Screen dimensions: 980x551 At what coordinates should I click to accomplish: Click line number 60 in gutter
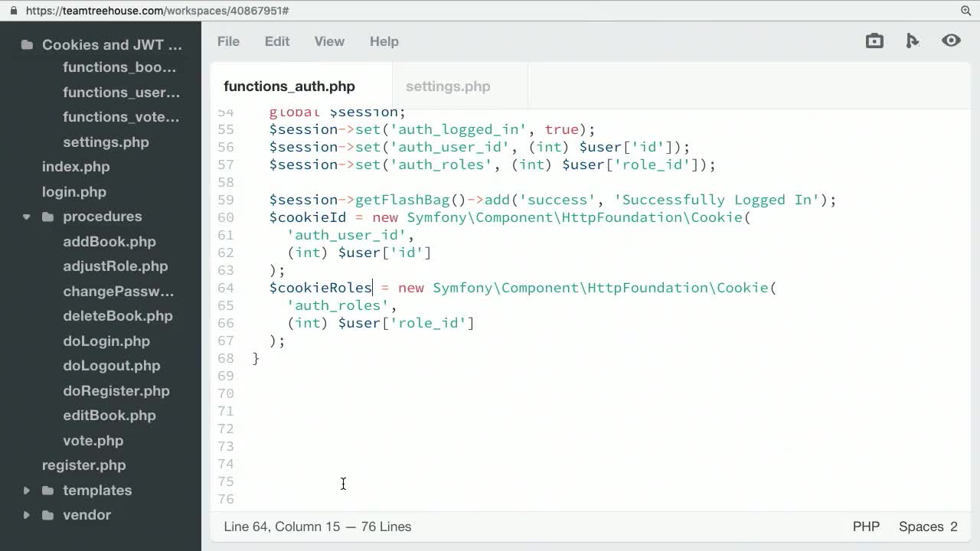(225, 217)
